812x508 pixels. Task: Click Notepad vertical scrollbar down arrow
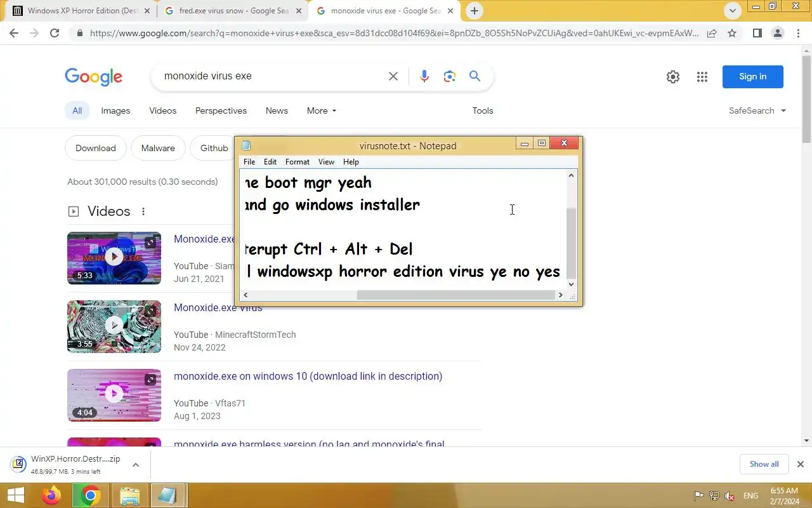click(x=571, y=284)
